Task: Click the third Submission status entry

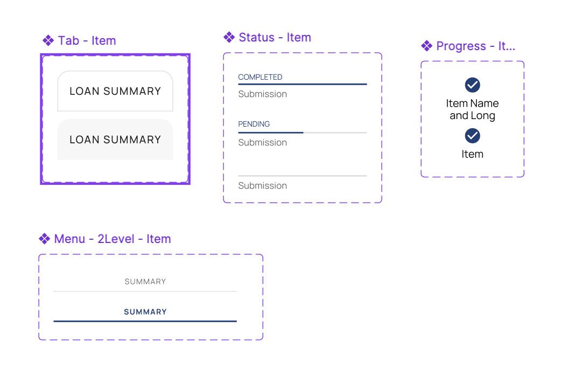Action: pos(263,185)
